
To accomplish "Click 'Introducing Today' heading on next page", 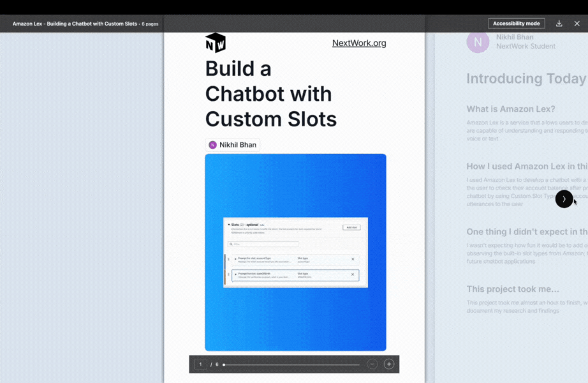I will [x=526, y=79].
